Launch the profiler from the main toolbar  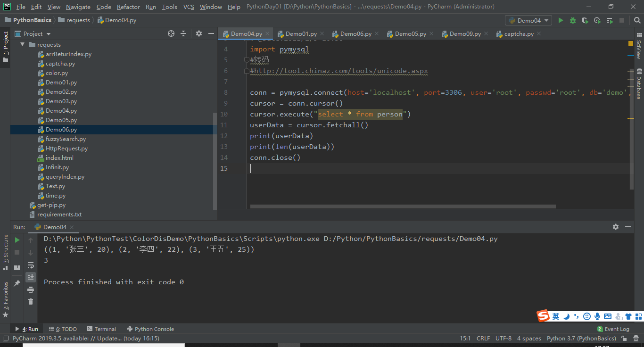[x=597, y=20]
